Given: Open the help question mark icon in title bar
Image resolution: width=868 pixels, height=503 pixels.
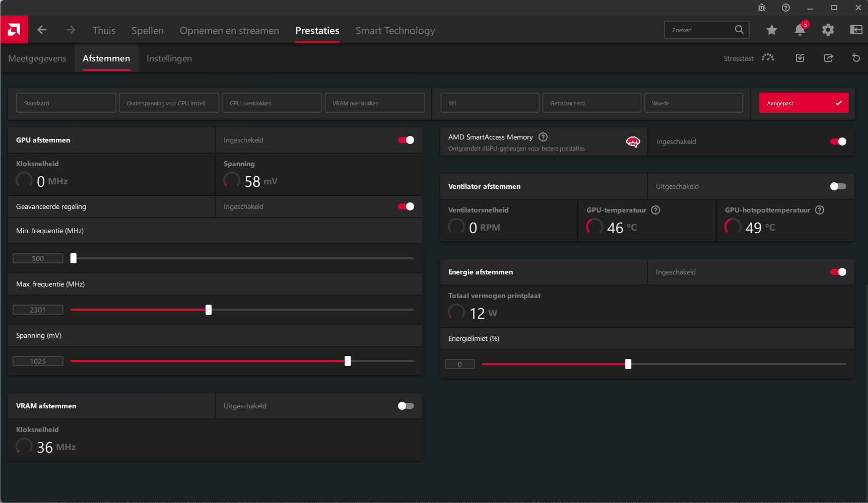Looking at the screenshot, I should 786,8.
